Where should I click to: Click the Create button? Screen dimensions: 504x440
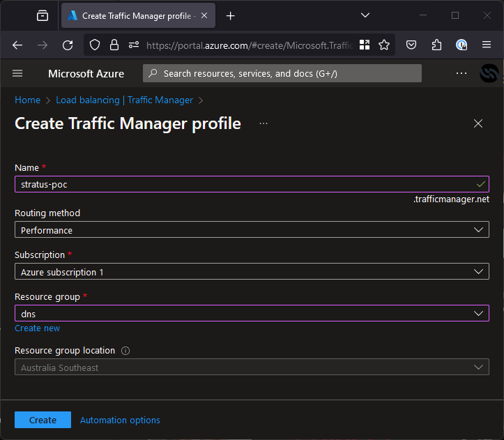tap(43, 420)
